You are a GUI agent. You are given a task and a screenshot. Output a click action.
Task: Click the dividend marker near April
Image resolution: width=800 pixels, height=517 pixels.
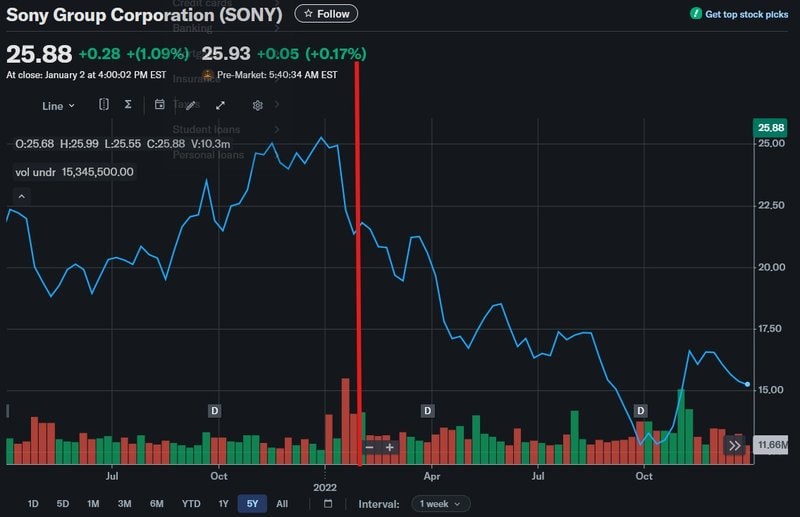click(x=427, y=411)
